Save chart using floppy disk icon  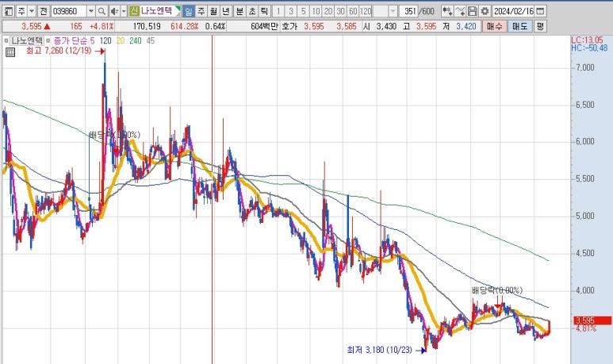(473, 11)
